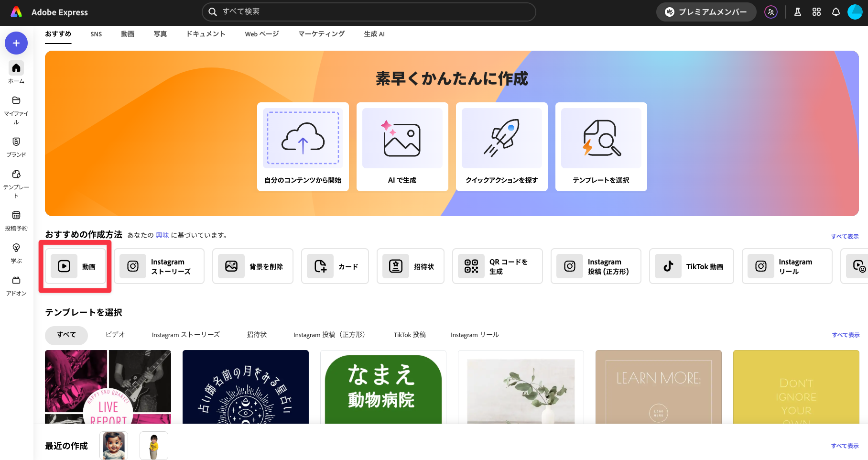
Task: Open LEARN MORE beige template
Action: (x=659, y=387)
